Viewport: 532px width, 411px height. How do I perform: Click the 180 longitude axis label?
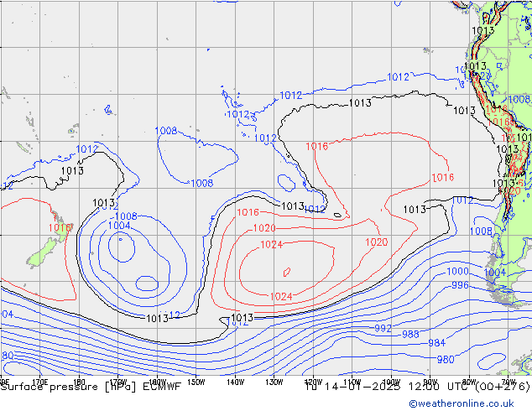tap(79, 382)
